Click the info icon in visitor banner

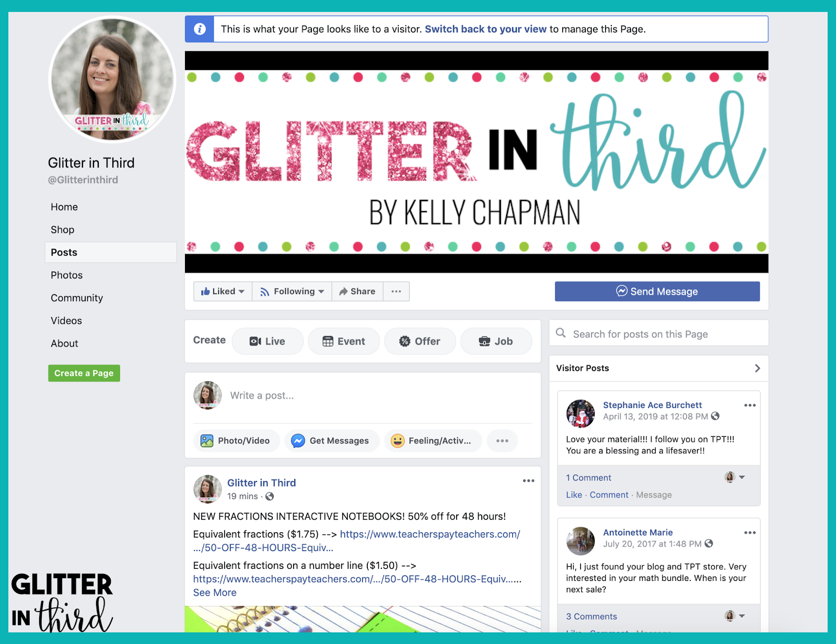click(200, 29)
